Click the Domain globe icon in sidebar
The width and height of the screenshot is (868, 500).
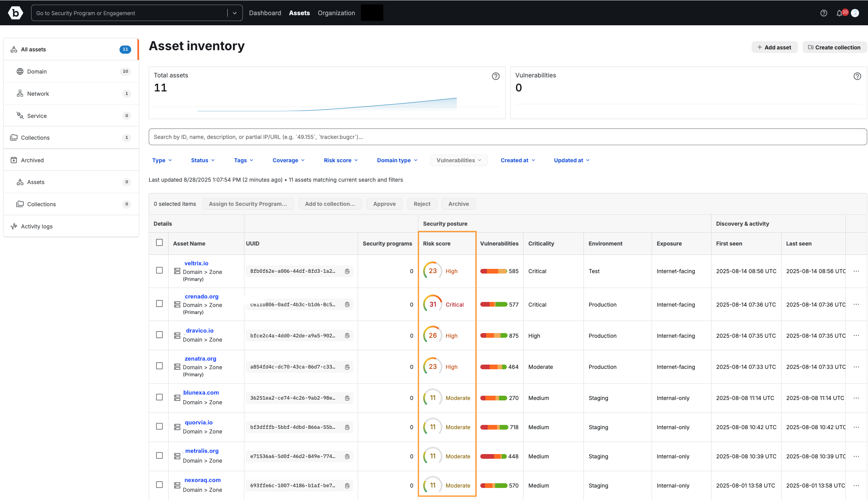20,72
